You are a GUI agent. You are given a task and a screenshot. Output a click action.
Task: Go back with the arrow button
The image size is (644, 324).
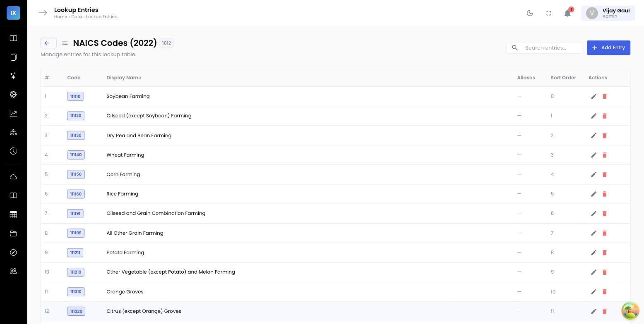click(x=48, y=43)
